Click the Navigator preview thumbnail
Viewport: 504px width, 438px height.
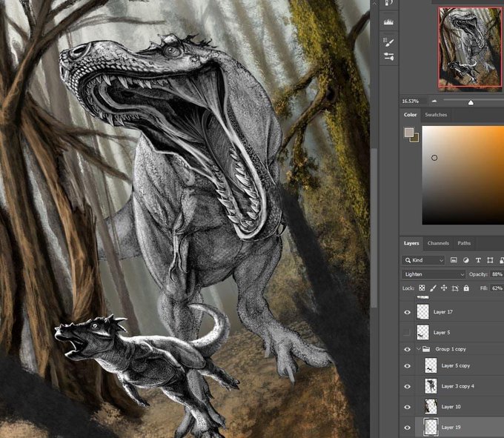pos(470,47)
